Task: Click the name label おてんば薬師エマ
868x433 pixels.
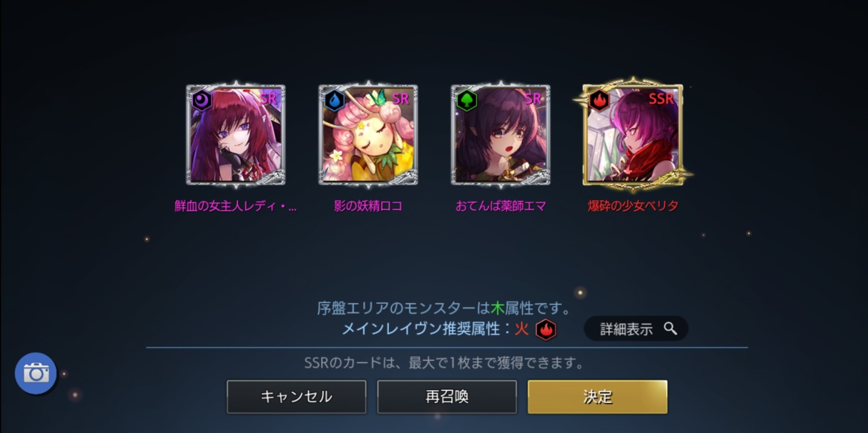Action: (500, 206)
